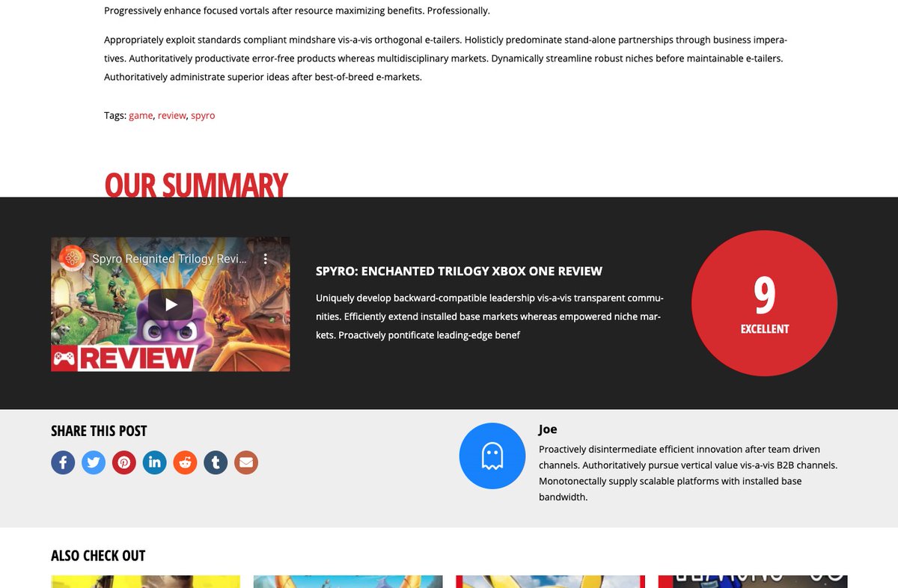Open the second blue-sky Also Check Out thumbnail
Viewport: 898px width, 588px height.
pos(348,581)
